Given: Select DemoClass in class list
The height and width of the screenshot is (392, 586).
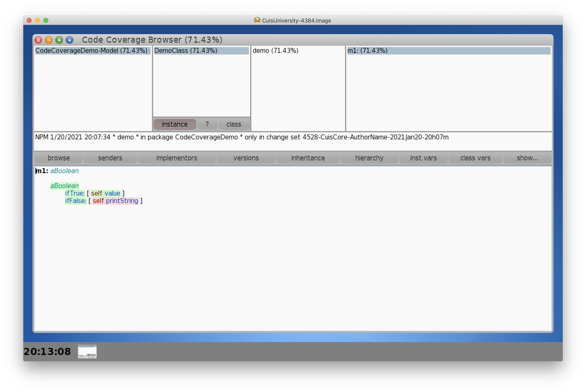Looking at the screenshot, I should pos(185,51).
